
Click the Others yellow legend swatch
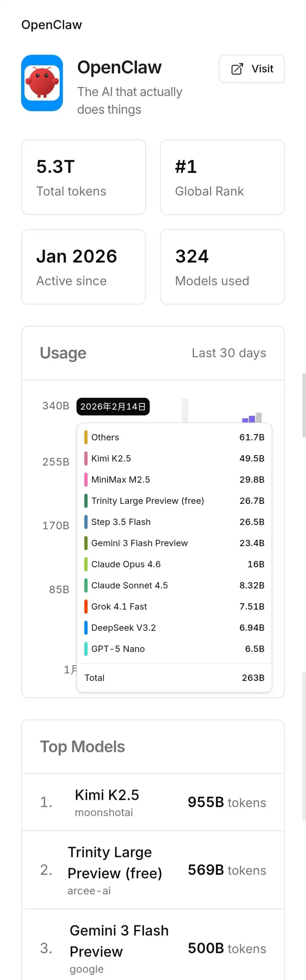[86, 437]
